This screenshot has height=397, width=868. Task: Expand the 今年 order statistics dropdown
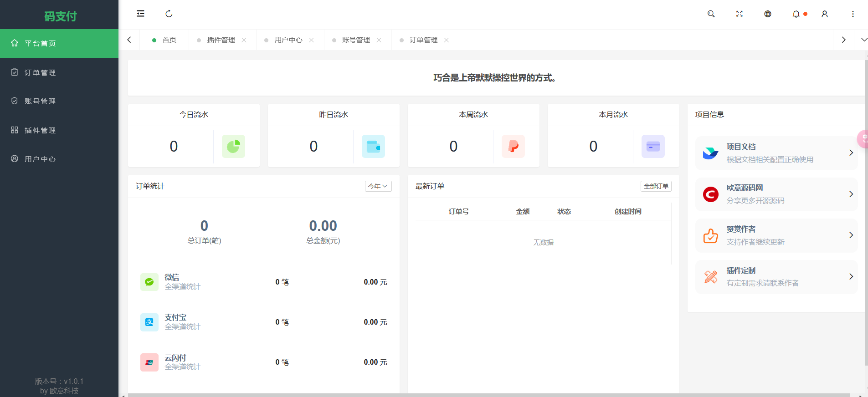(378, 186)
